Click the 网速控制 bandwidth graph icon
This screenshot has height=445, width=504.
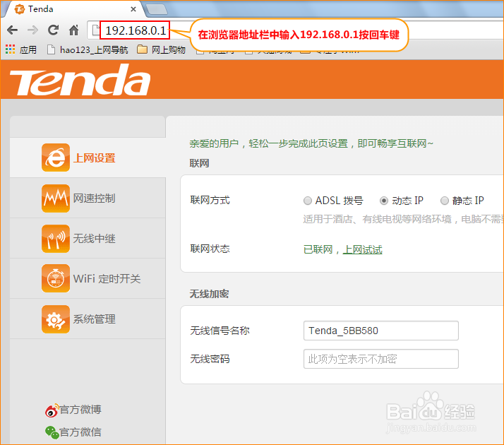click(55, 198)
